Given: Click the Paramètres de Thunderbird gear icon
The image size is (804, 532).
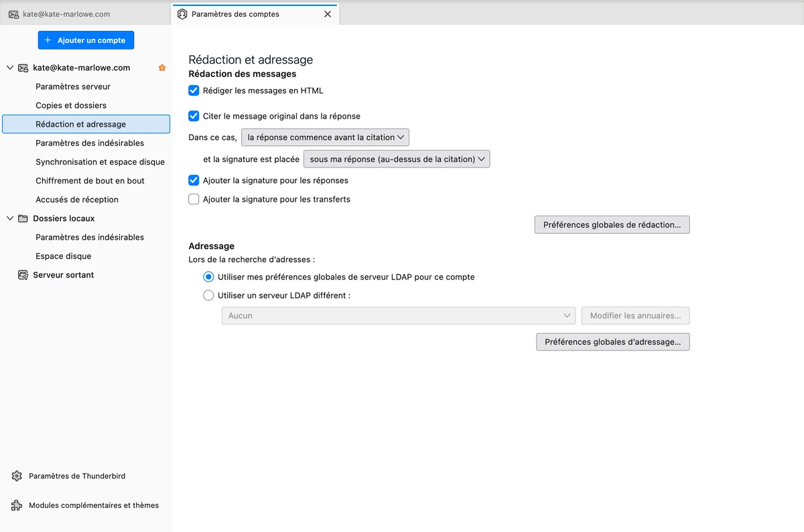Looking at the screenshot, I should click(17, 476).
